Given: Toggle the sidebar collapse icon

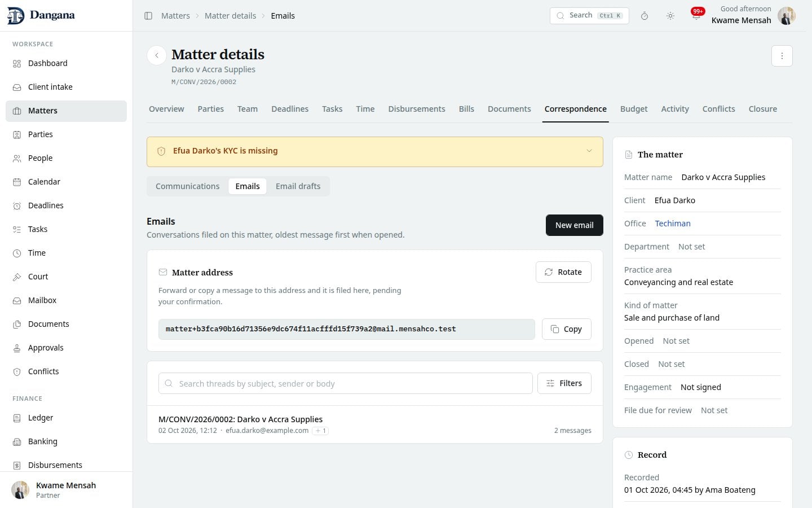Looking at the screenshot, I should (148, 16).
